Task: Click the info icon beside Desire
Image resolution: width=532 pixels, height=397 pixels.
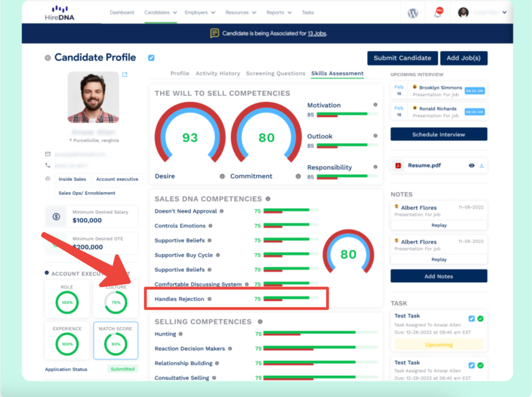Action: [x=222, y=176]
